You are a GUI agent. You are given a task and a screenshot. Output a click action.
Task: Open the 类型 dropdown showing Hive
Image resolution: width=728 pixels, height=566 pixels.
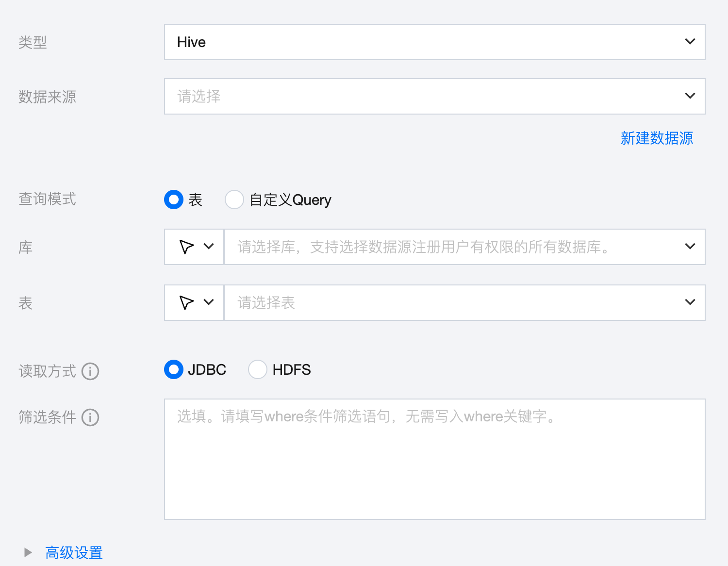[435, 42]
